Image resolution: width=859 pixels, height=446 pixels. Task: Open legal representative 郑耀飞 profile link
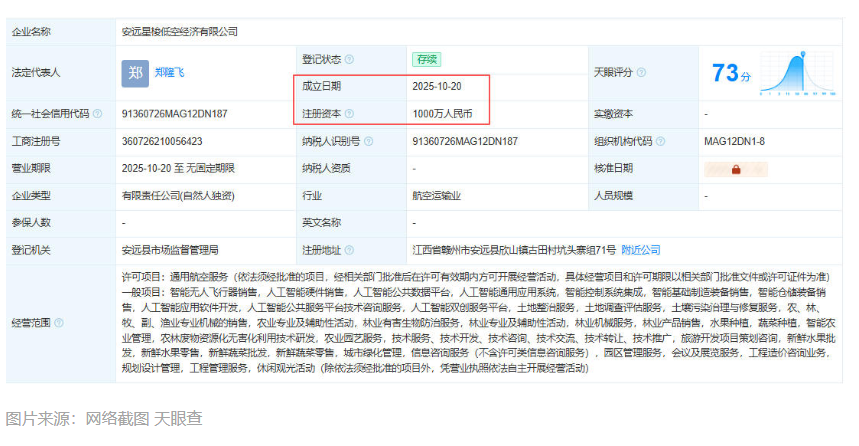[x=169, y=73]
